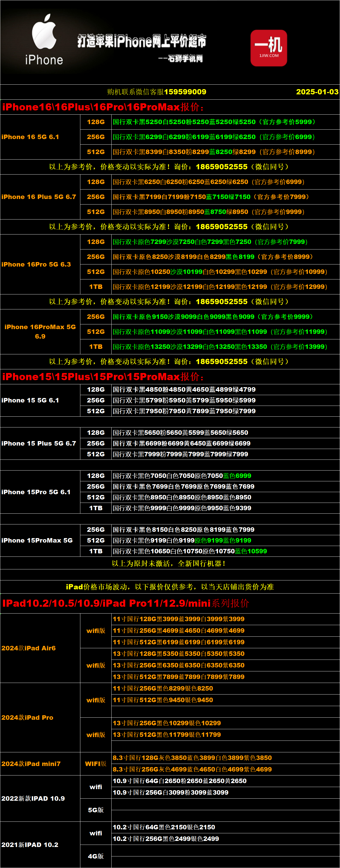
Task: Select model cell iPhone 16Pro 5G 6.3
Action: tap(40, 264)
